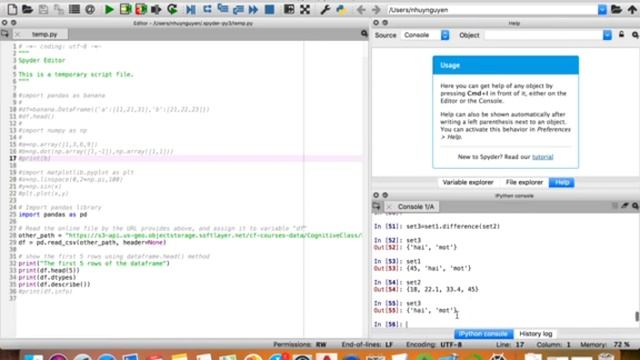Click the console vertical scrollbar
The image size is (640, 360).
(636, 316)
